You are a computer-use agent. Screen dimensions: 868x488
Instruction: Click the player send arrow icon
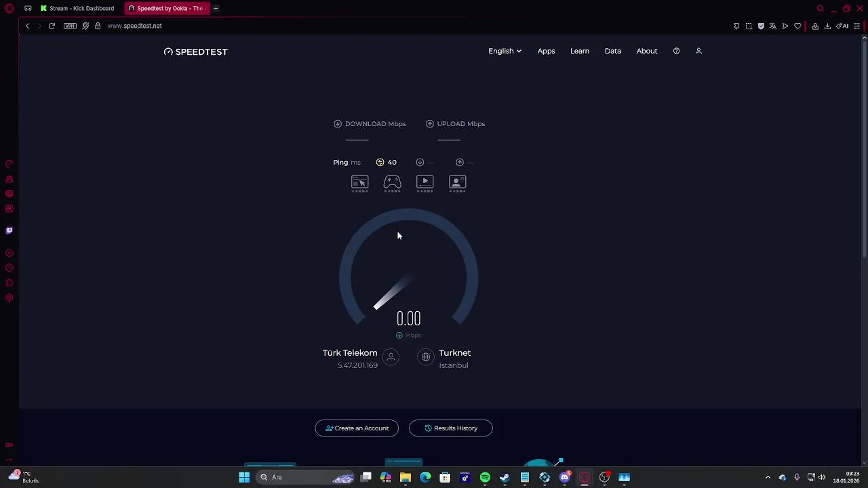point(785,26)
